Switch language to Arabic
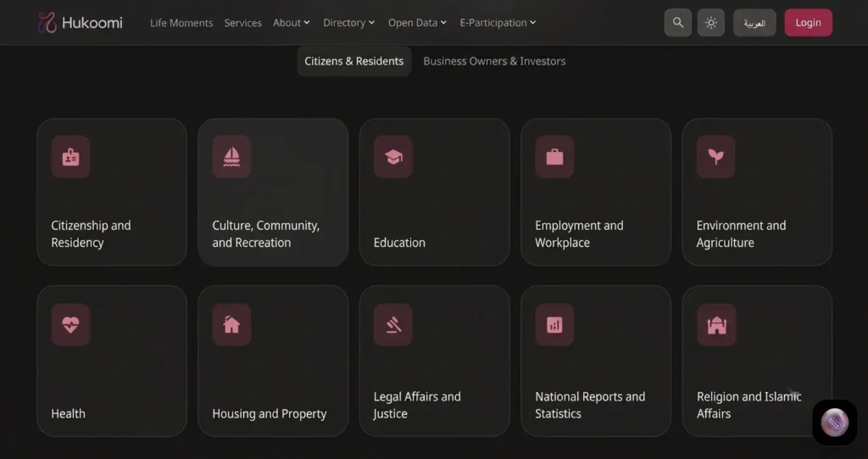 point(754,23)
